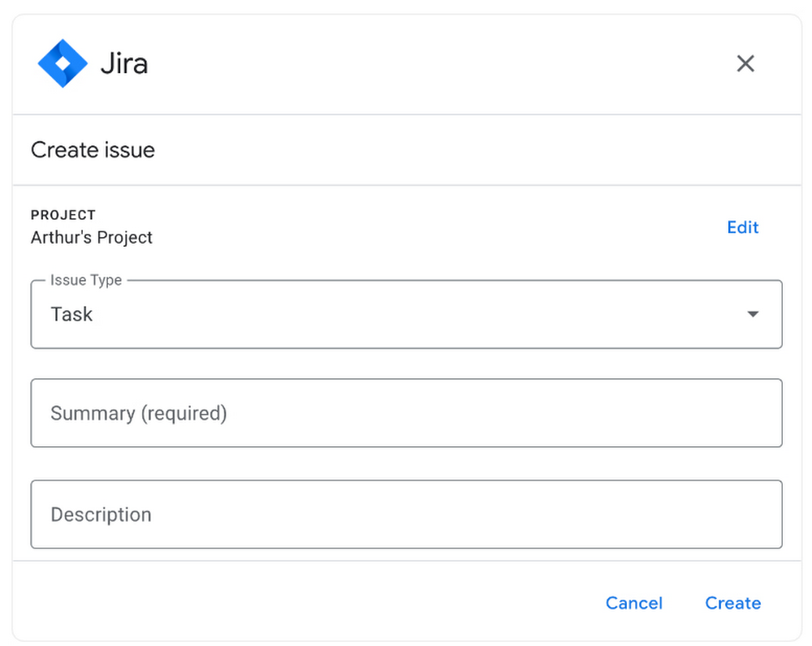Click the PROJECT section label

[63, 214]
